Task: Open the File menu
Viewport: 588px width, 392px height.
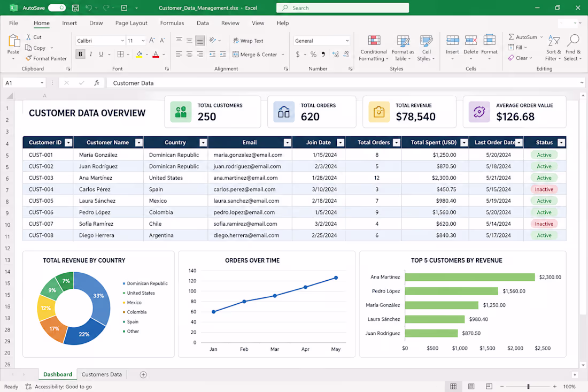Action: click(x=13, y=23)
